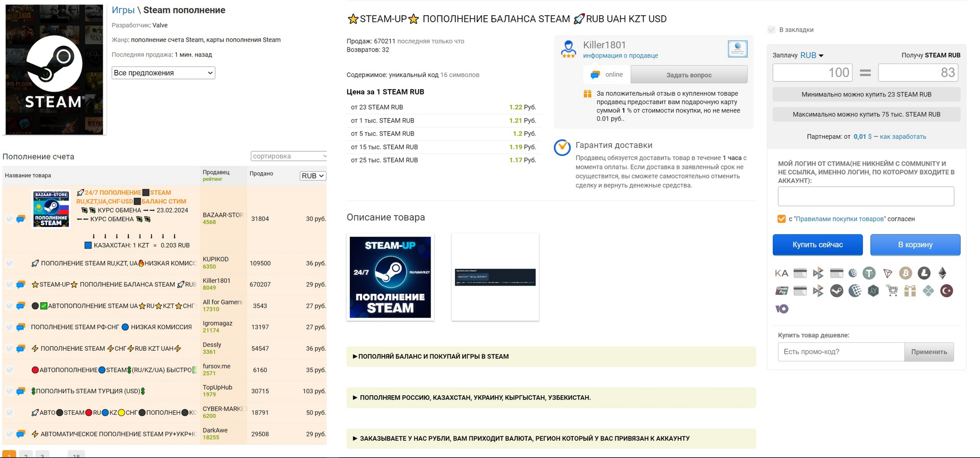Expand 'ПОПОЛНЯЕМ РОССИЮ, КАЗАХСТАН, УКРАИНУ' section
The image size is (980, 458).
pos(551,398)
